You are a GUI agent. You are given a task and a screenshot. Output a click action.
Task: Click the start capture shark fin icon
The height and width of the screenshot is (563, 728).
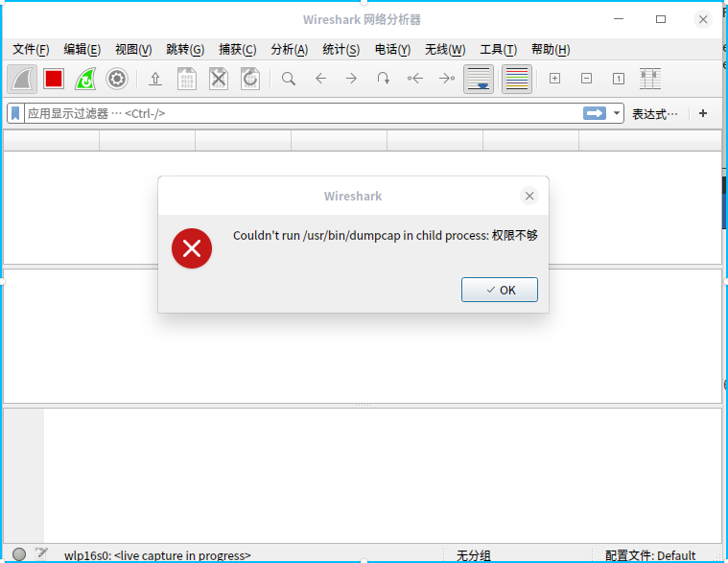coord(22,79)
